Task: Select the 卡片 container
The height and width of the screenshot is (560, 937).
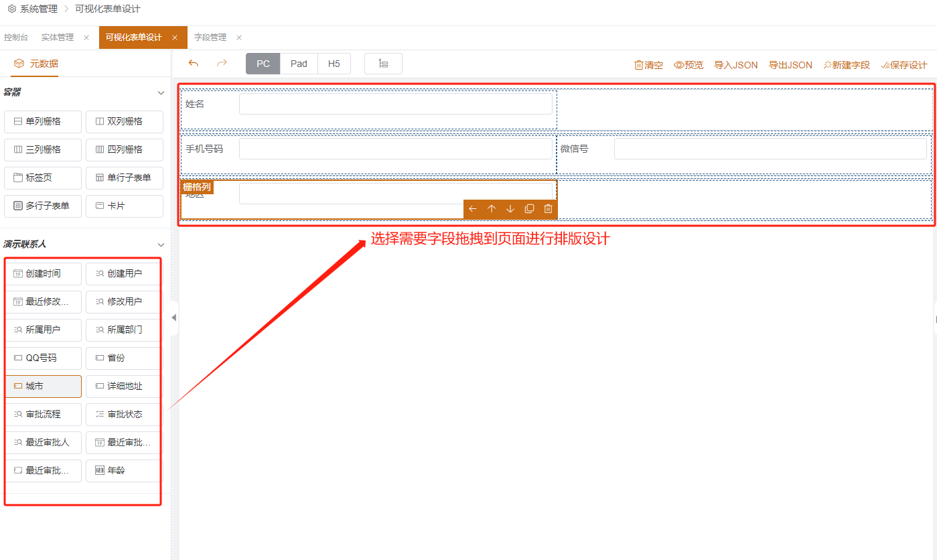Action: 125,206
